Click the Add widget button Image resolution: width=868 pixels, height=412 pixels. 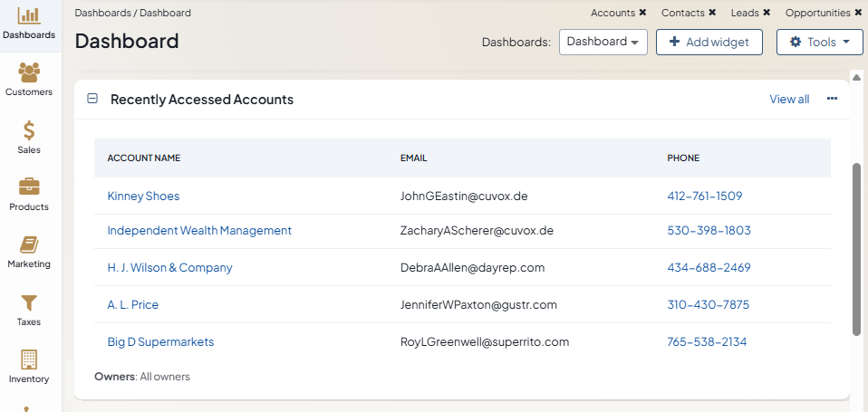(709, 42)
